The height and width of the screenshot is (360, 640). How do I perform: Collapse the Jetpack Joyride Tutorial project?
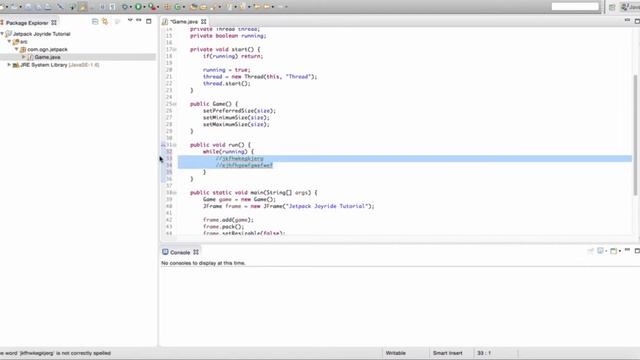[x=2, y=34]
